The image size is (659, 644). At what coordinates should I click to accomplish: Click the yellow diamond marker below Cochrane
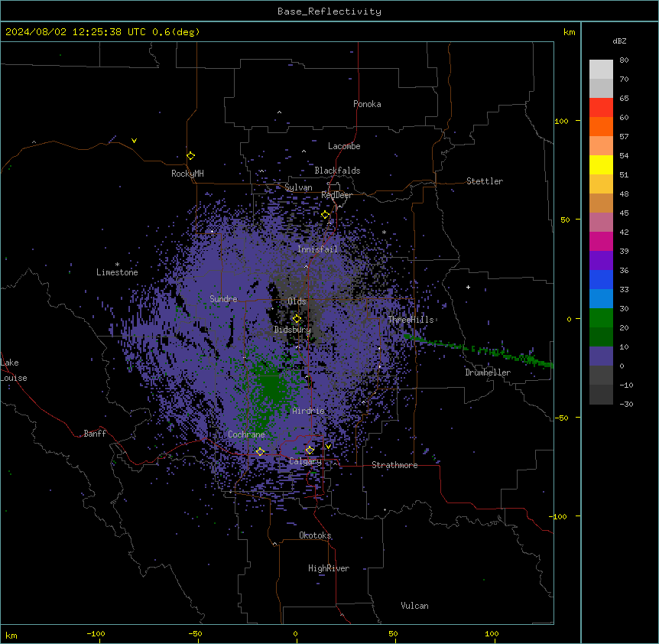click(x=260, y=451)
